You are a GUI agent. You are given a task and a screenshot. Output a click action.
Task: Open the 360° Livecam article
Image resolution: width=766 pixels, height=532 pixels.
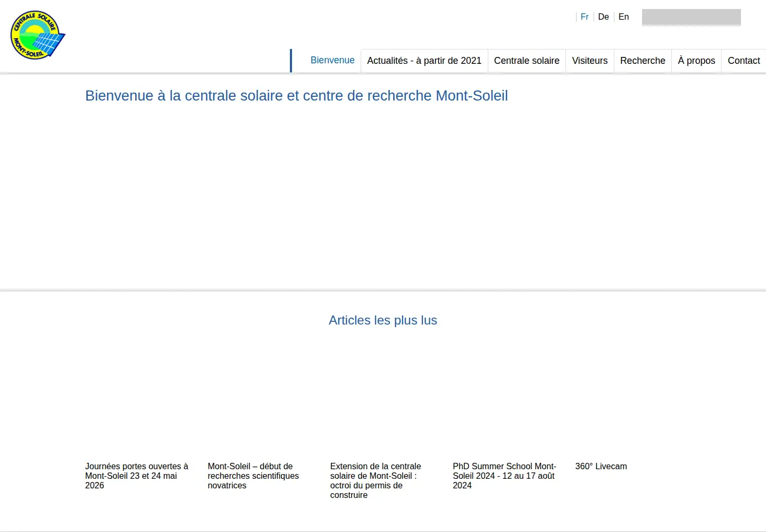pyautogui.click(x=601, y=467)
